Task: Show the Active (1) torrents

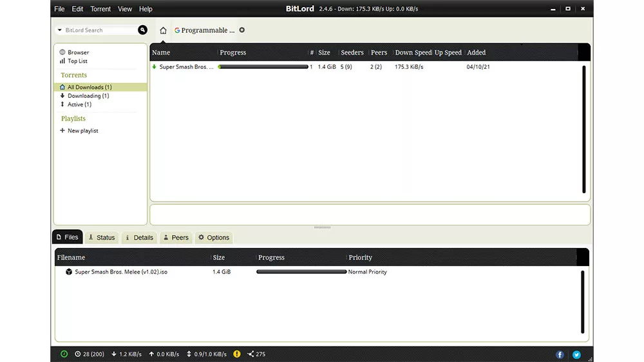Action: [76, 104]
